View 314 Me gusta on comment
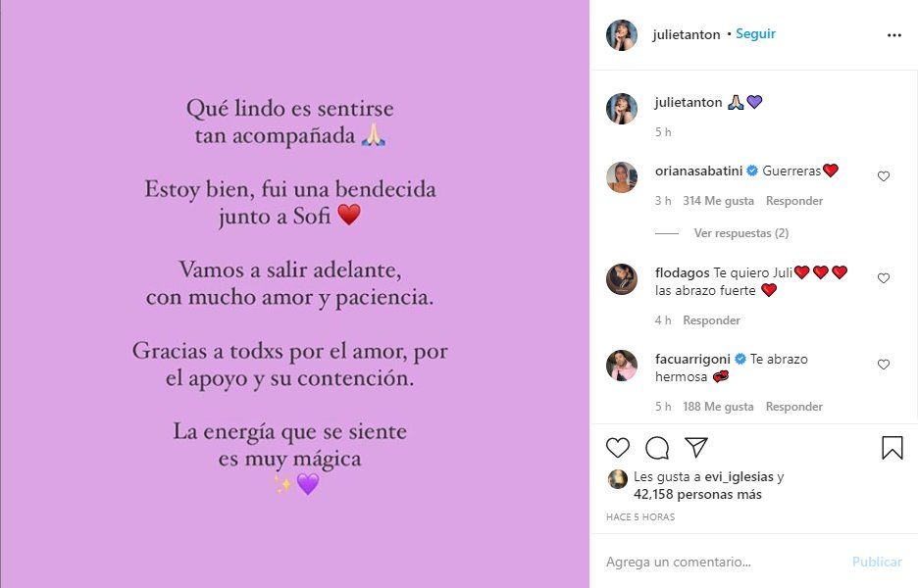 click(718, 201)
